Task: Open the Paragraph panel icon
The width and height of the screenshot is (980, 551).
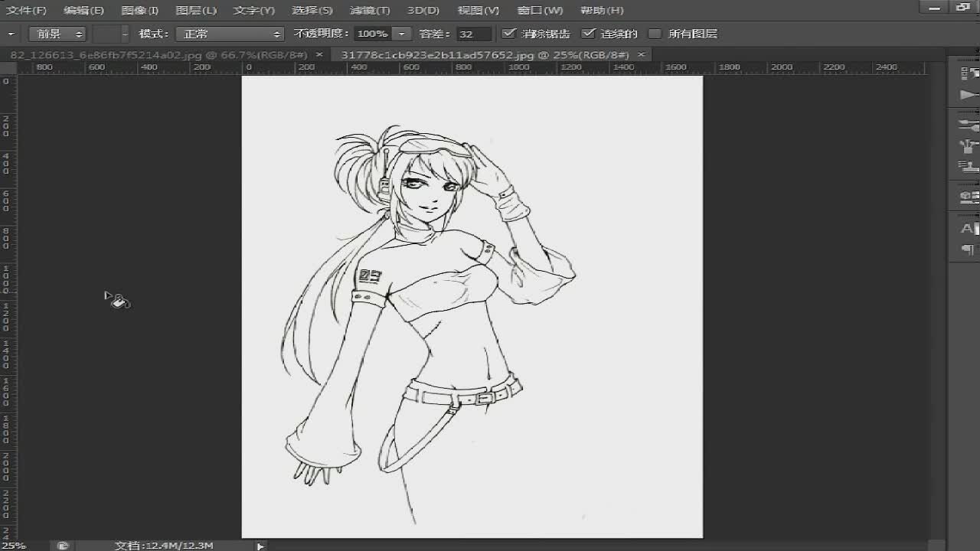Action: point(969,249)
